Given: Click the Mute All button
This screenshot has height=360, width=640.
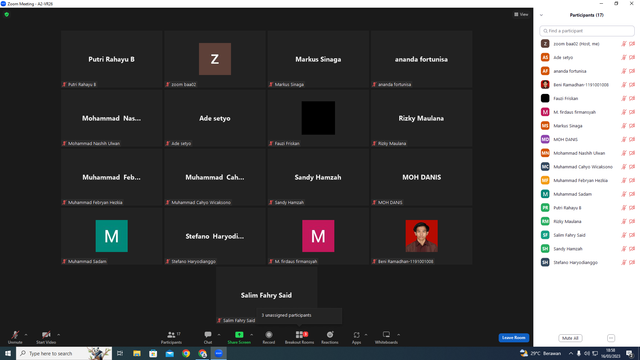Looking at the screenshot, I should tap(570, 338).
